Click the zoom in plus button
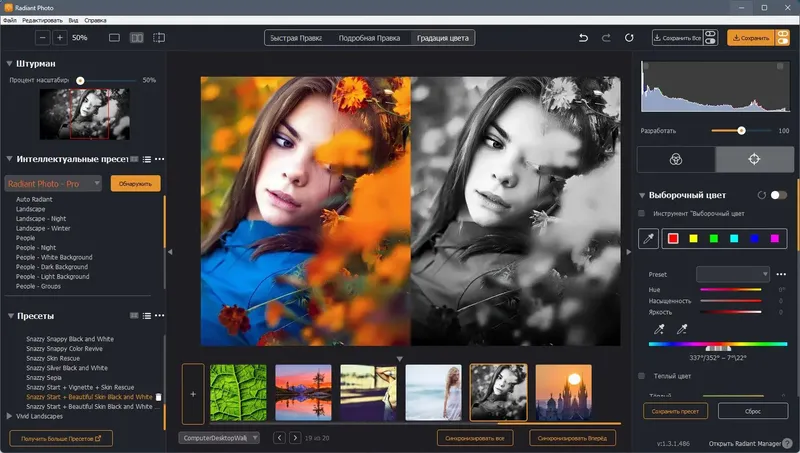Viewport: 800px width, 453px height. (60, 38)
